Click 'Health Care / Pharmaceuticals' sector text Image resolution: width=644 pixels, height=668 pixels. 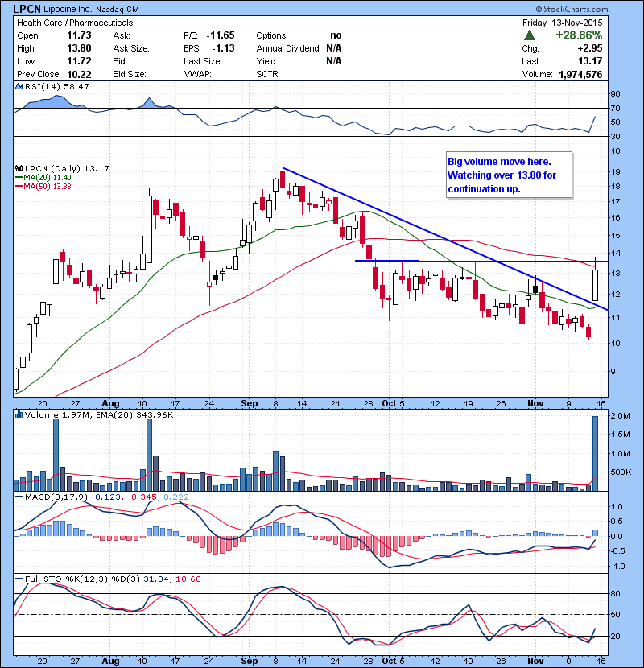coord(75,23)
